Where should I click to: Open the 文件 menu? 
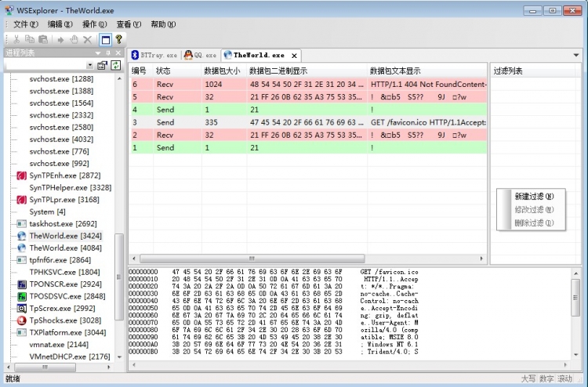click(x=26, y=25)
